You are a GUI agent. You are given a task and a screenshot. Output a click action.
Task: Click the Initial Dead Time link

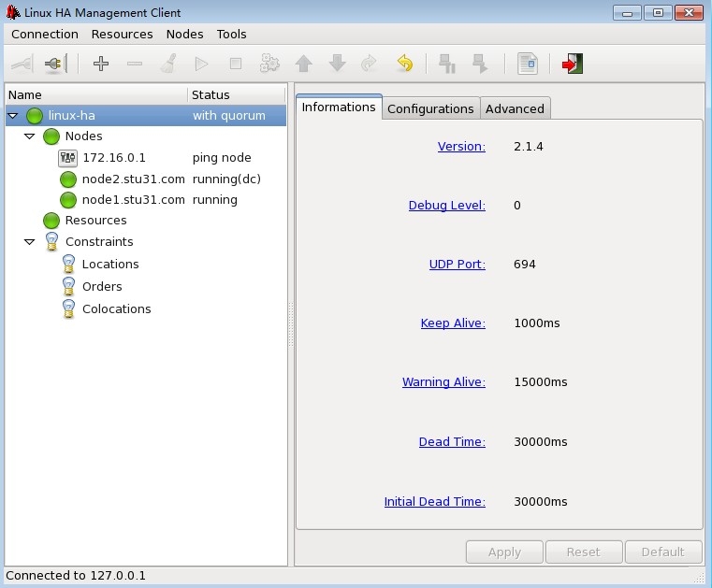point(434,502)
